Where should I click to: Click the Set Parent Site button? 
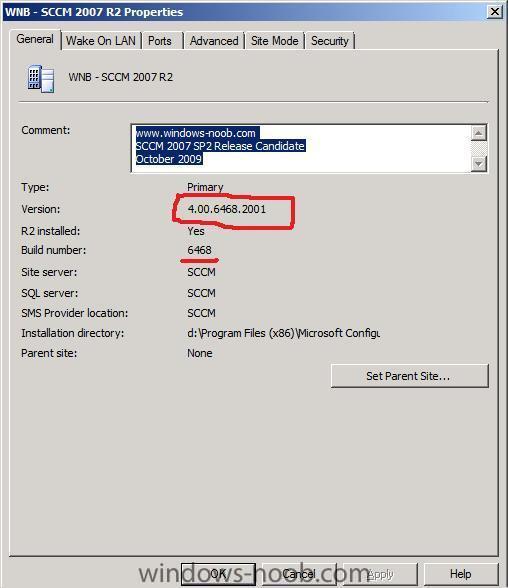(x=410, y=376)
